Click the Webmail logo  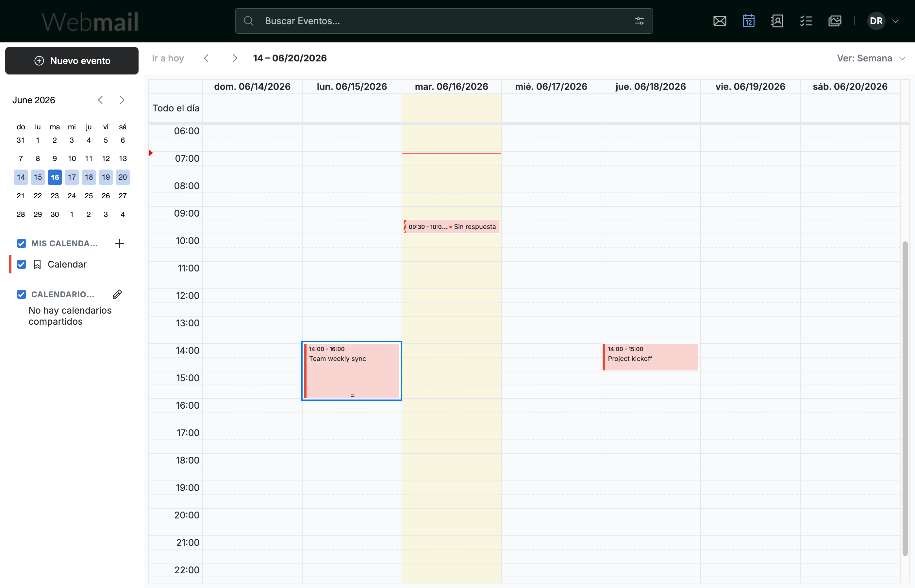(x=90, y=21)
